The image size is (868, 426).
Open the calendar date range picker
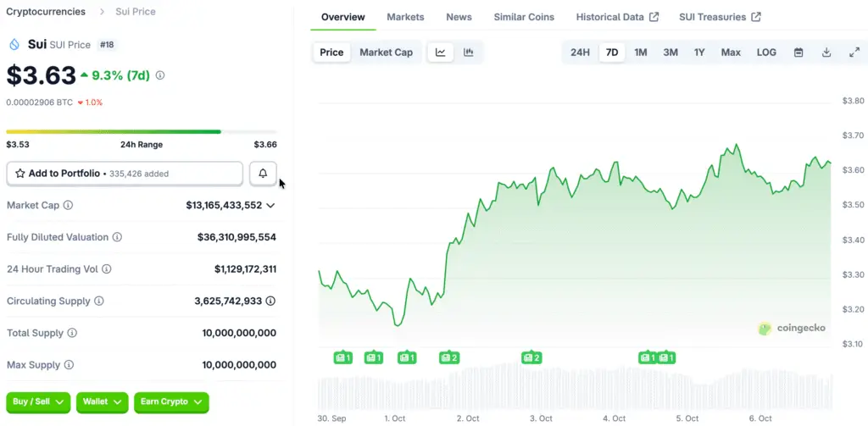[x=798, y=53]
